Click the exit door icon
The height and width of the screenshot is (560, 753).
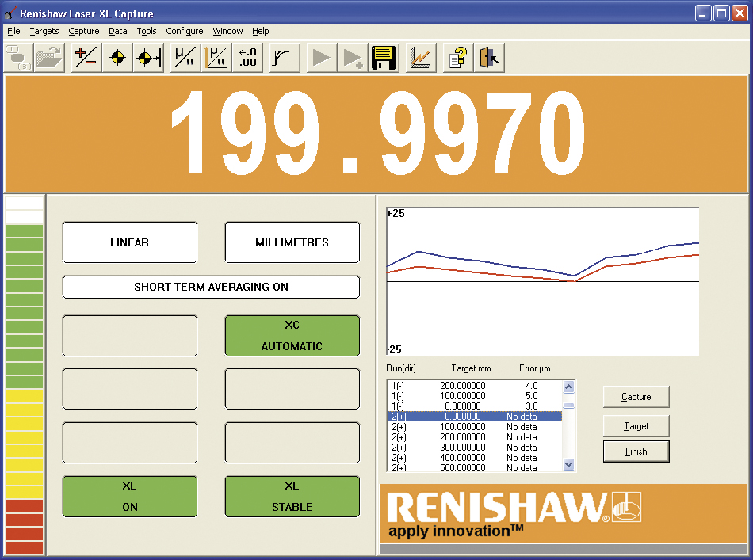tap(490, 58)
